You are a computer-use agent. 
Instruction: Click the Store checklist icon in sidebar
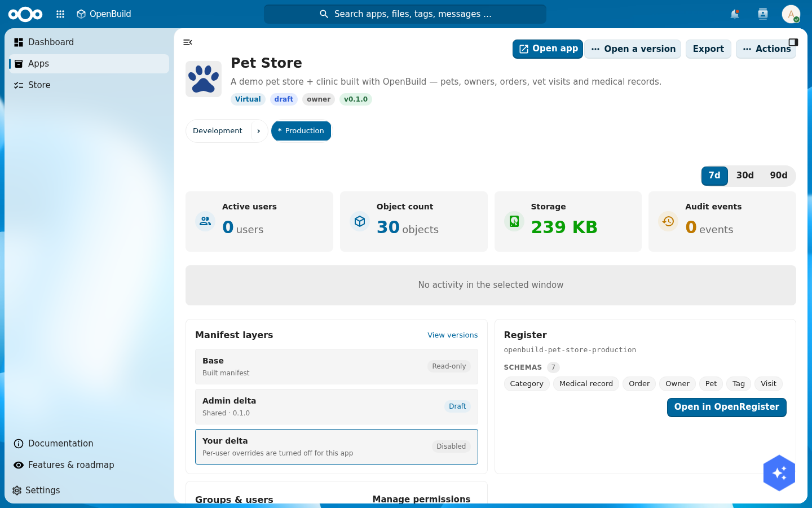(x=19, y=85)
